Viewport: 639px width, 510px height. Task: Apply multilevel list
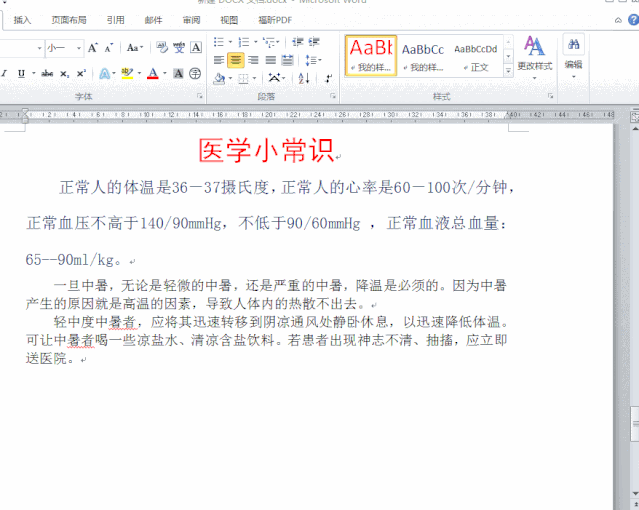click(x=269, y=42)
